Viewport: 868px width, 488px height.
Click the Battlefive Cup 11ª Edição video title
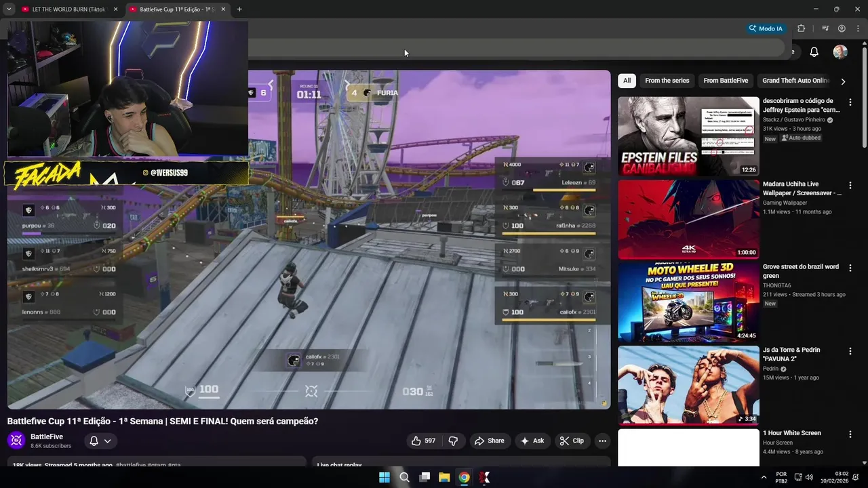point(163,421)
